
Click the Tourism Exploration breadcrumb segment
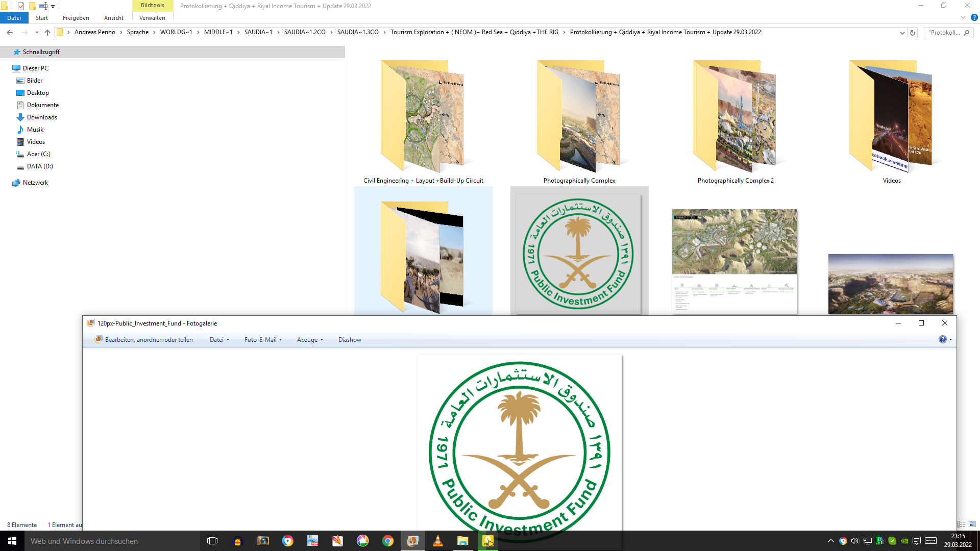474,32
